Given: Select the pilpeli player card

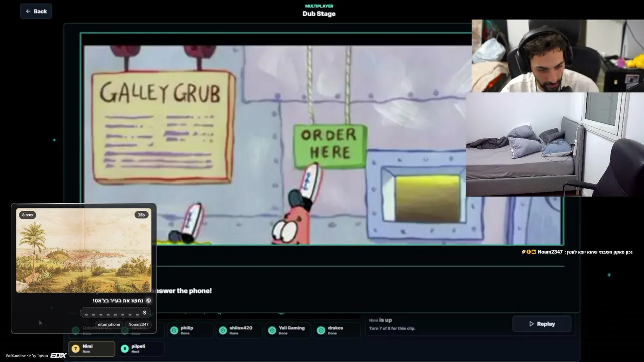Looking at the screenshot, I should [140, 348].
